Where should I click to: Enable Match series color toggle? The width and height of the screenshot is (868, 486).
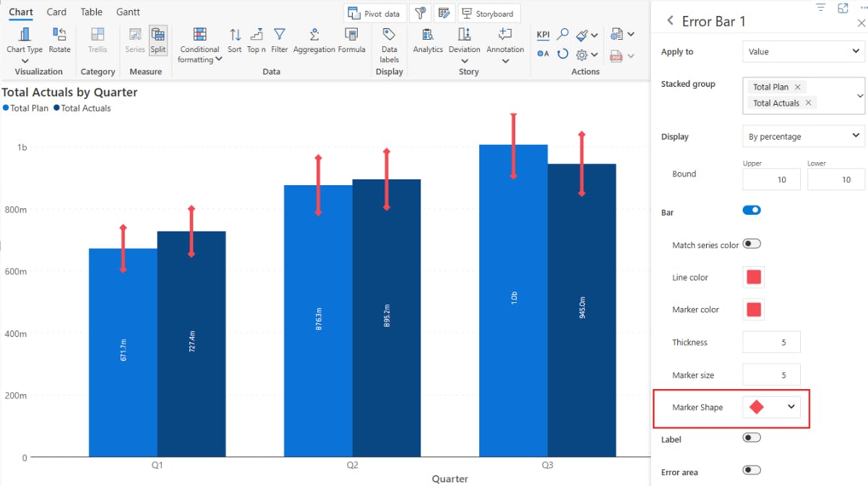752,244
